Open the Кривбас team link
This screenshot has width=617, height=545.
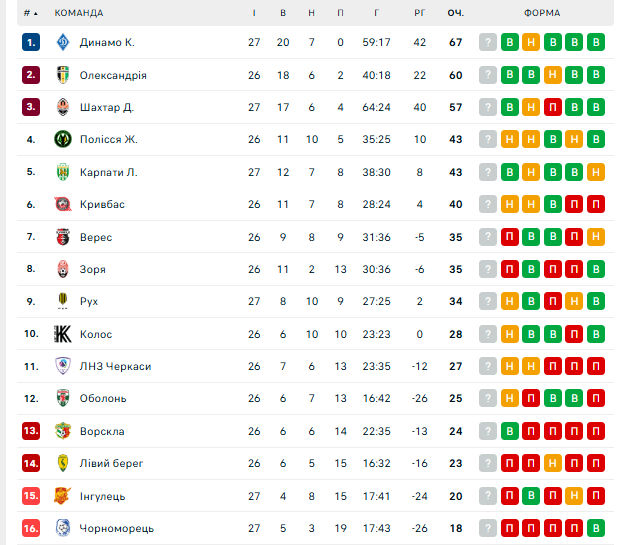coord(103,205)
